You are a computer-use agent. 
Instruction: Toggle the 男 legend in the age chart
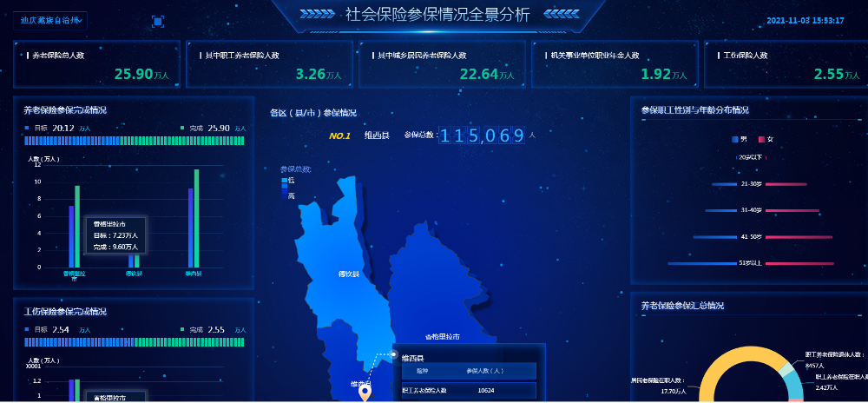(x=739, y=140)
